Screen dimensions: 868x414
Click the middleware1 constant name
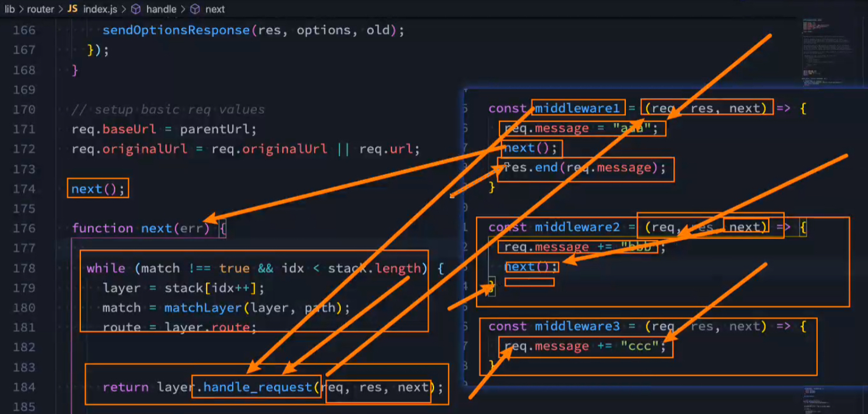[577, 109]
